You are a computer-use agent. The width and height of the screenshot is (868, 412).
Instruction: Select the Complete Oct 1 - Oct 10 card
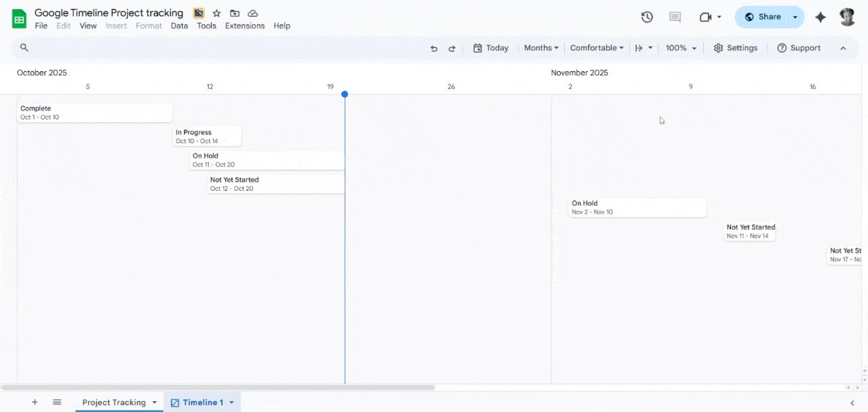[95, 113]
